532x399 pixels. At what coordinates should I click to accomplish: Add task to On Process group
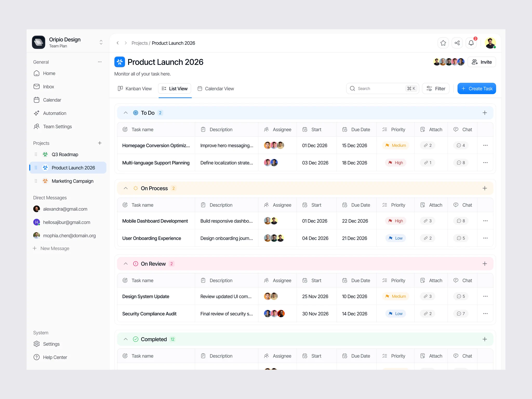(x=485, y=188)
